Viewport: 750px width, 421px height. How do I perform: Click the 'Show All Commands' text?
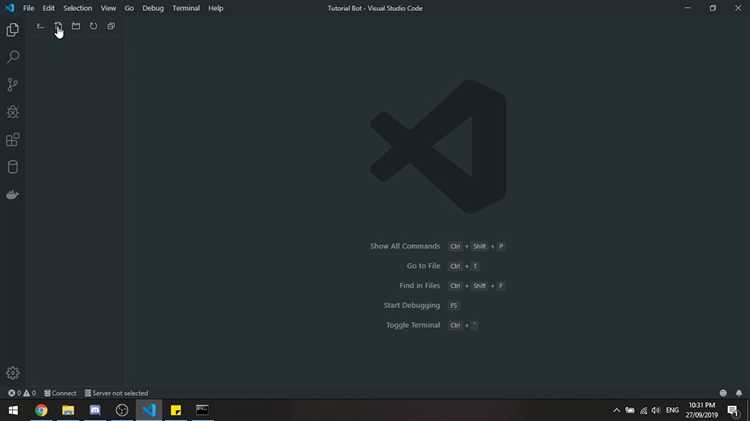pos(405,246)
